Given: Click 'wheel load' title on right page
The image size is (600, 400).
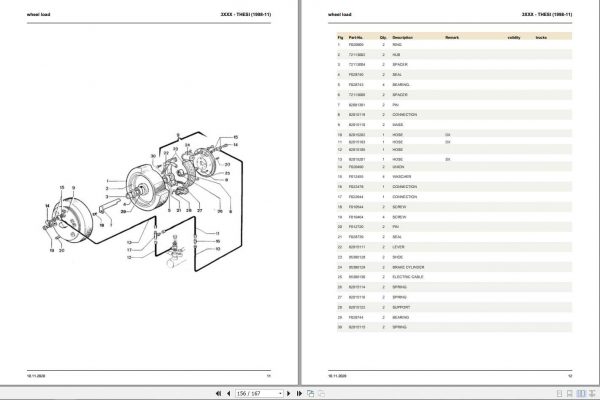Looking at the screenshot, I should click(x=339, y=15).
